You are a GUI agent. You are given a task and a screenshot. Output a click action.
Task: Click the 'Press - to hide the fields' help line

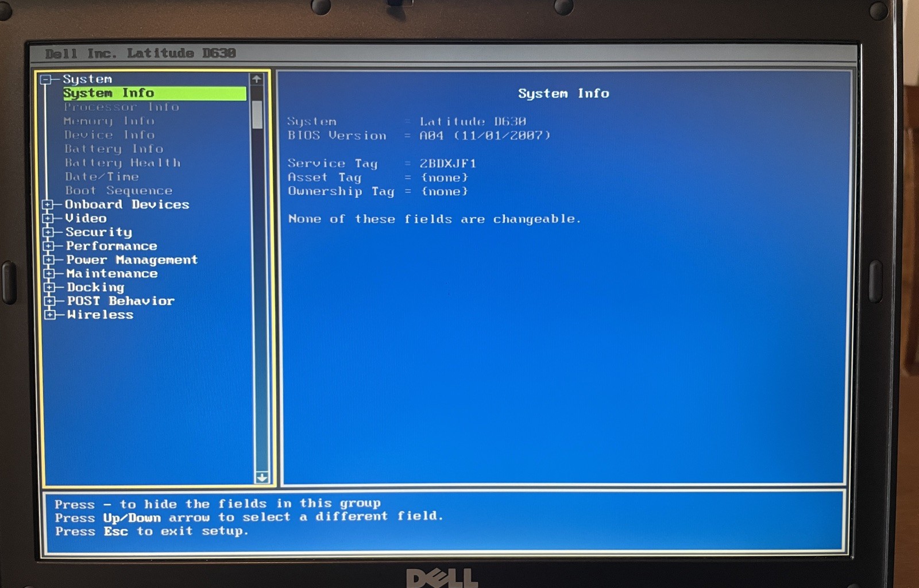click(218, 504)
